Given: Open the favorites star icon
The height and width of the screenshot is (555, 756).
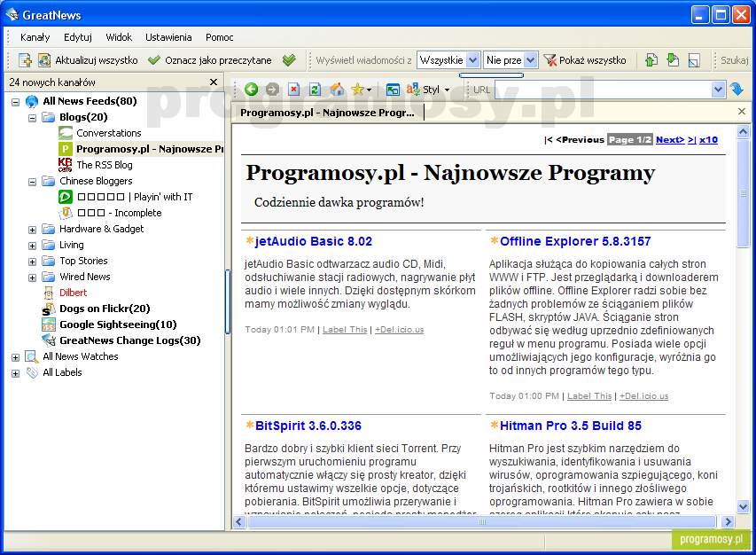Looking at the screenshot, I should coord(358,90).
